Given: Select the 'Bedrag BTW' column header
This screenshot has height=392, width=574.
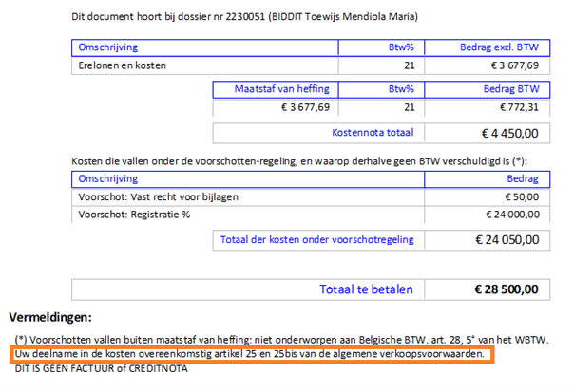Looking at the screenshot, I should point(511,89).
